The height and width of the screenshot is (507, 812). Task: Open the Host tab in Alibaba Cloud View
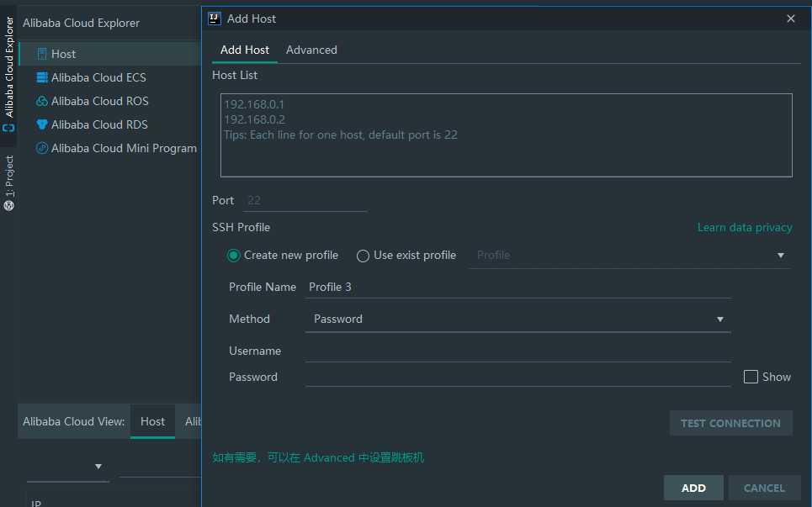point(153,421)
